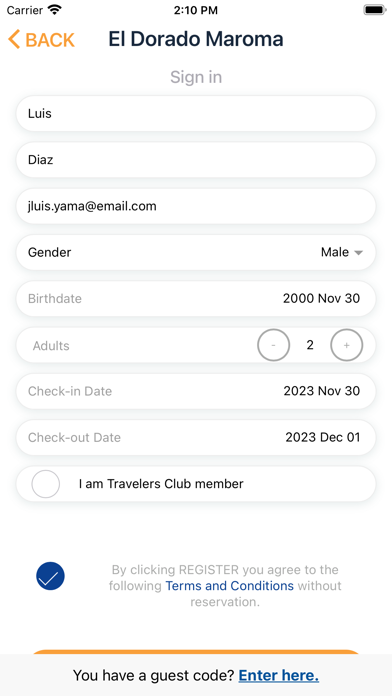Edit the email field jluis.yama@email.com

coord(196,206)
